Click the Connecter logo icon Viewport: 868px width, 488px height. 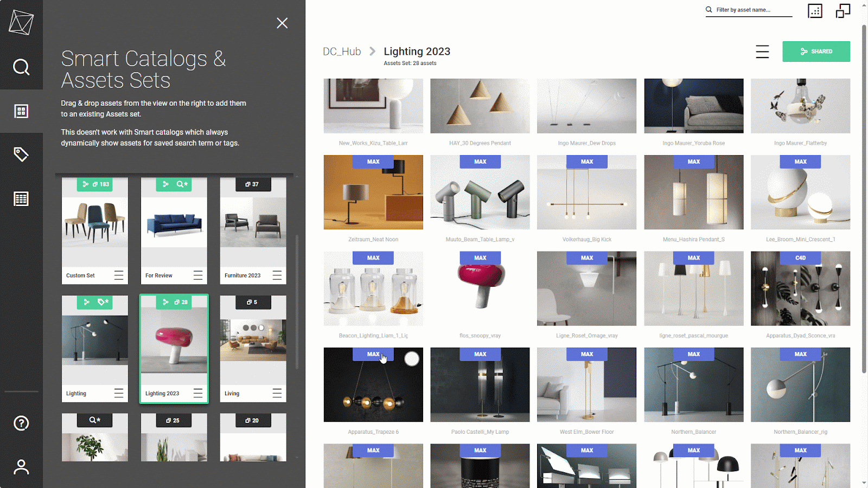click(21, 22)
